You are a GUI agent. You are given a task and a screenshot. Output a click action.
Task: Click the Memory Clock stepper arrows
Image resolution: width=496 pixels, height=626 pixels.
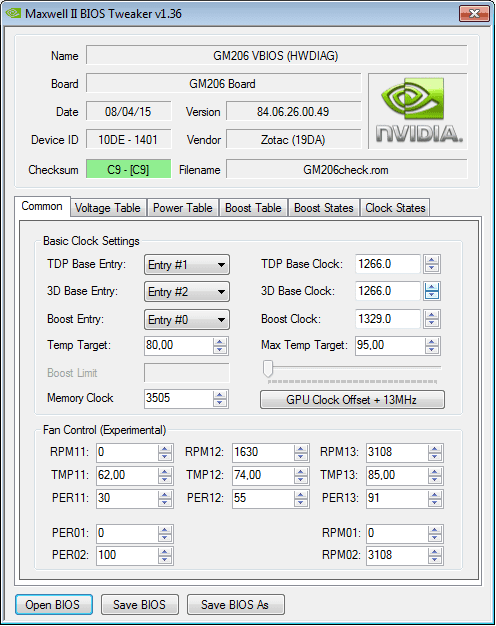coord(220,399)
